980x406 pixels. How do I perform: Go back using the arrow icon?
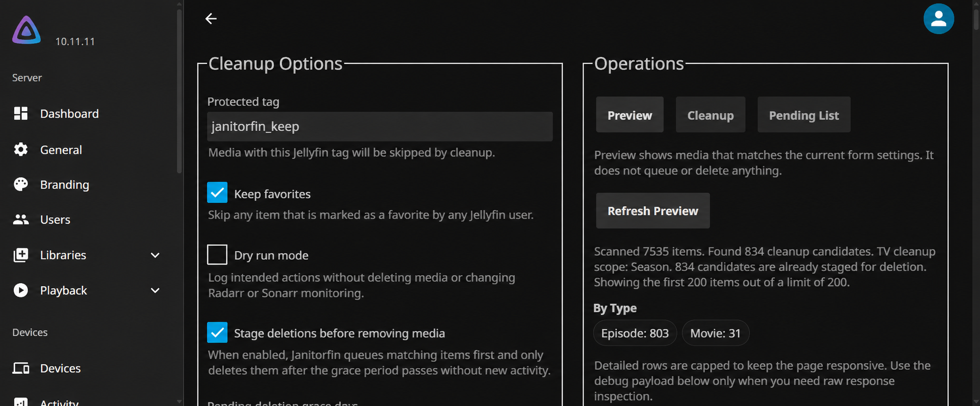[x=211, y=19]
